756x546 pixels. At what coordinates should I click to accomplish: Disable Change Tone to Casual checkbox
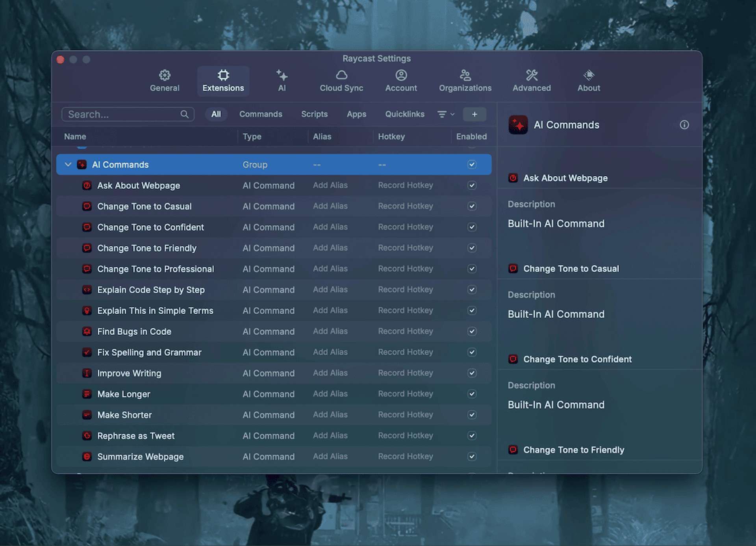(472, 206)
